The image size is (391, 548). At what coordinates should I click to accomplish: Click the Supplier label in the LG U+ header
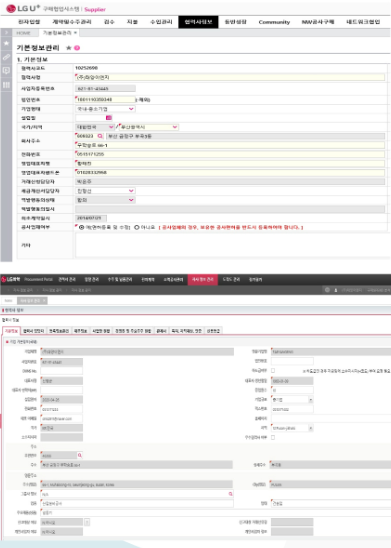[x=95, y=9]
